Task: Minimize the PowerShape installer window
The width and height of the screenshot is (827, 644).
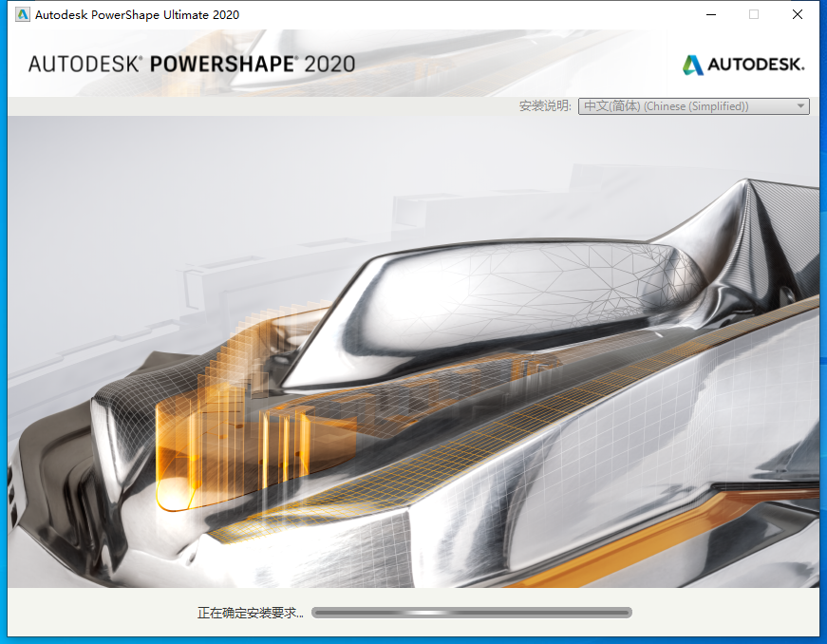Action: point(711,14)
